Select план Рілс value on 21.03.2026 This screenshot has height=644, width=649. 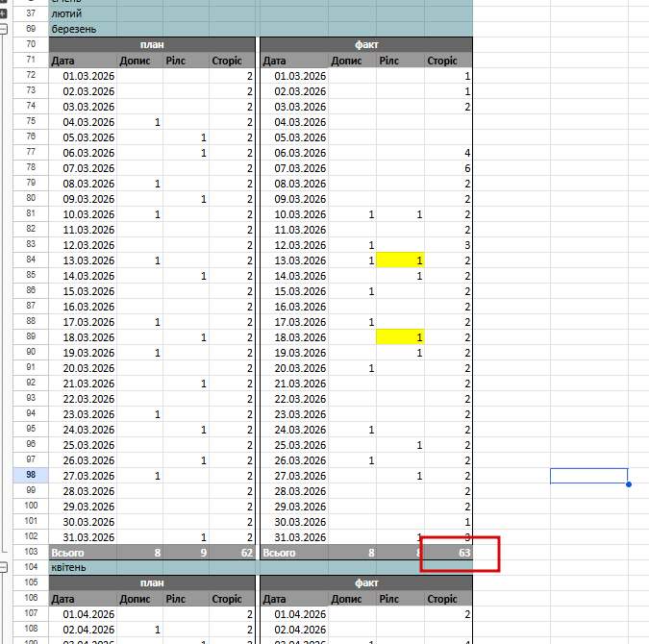(x=186, y=384)
